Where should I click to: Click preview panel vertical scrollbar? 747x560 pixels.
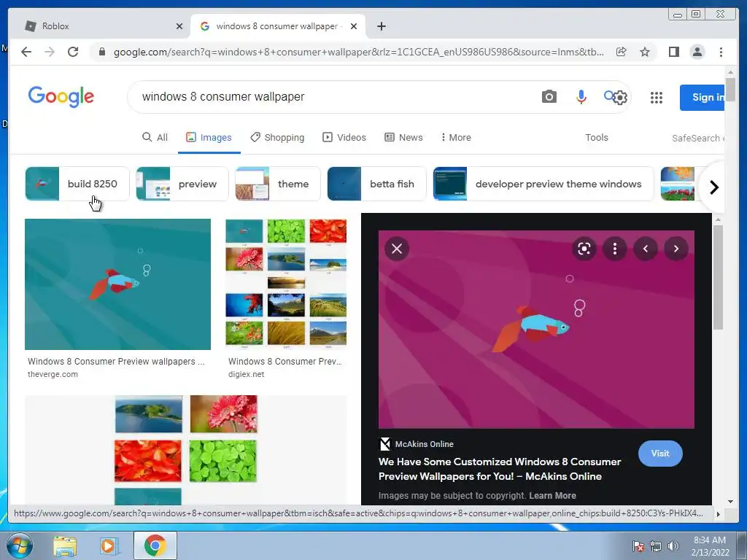718,277
